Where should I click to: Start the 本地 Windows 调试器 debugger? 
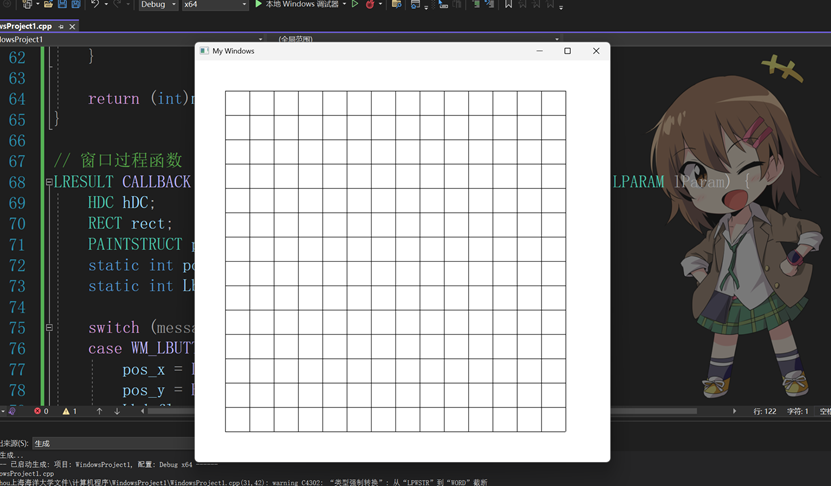pyautogui.click(x=296, y=4)
